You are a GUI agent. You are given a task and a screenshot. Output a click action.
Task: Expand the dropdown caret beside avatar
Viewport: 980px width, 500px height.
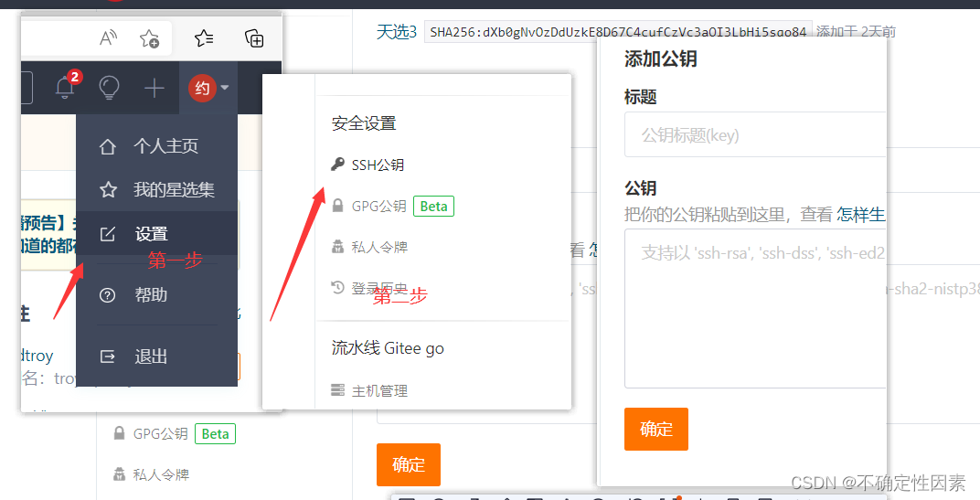coord(225,88)
